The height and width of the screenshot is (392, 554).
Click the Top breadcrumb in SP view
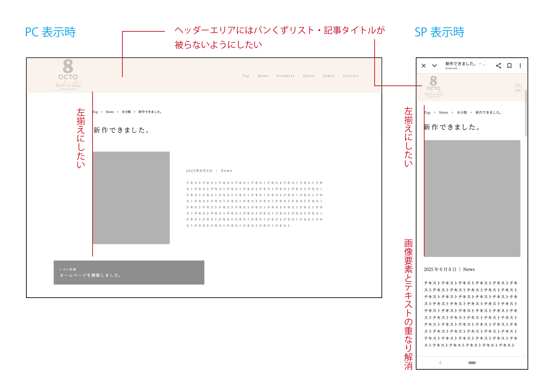pos(427,112)
